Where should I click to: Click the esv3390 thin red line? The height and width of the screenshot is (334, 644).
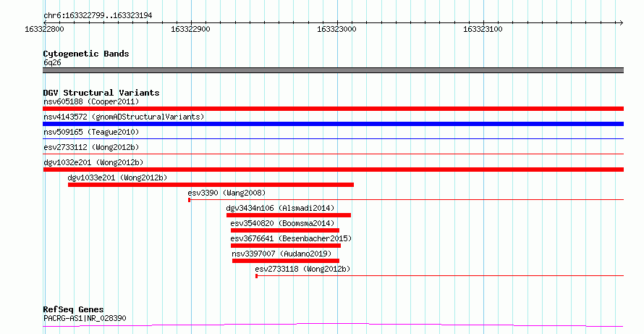(x=406, y=200)
